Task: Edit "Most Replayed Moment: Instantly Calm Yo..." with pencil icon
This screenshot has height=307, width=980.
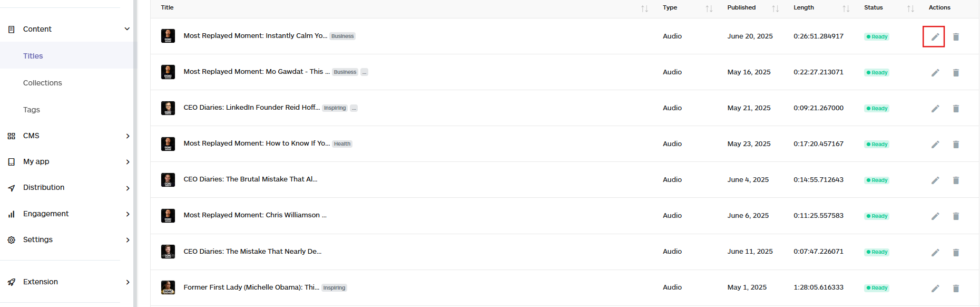Action: [x=934, y=36]
